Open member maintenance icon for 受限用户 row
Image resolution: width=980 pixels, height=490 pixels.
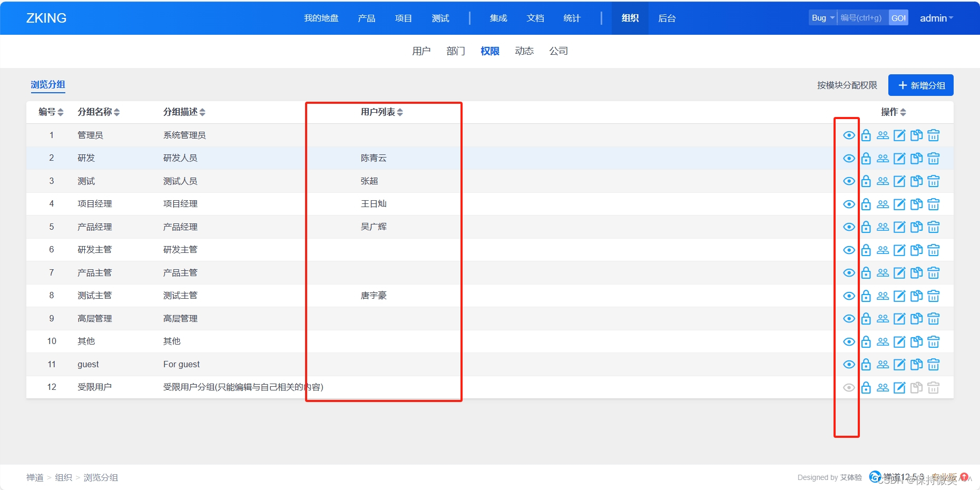(883, 388)
